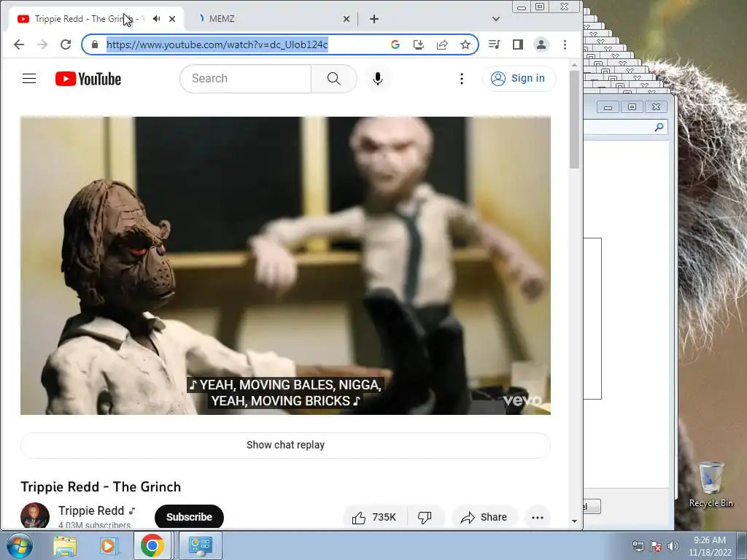Click the Show desktop strip at the taskbar end
This screenshot has height=560, width=747.
742,545
